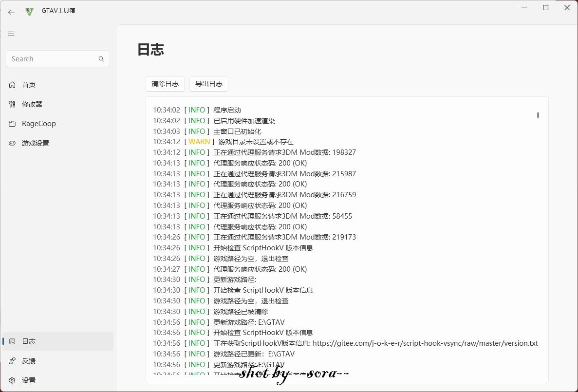Image resolution: width=578 pixels, height=392 pixels.
Task: Select the log line 已启用硬件加速渲染
Action: pos(214,121)
